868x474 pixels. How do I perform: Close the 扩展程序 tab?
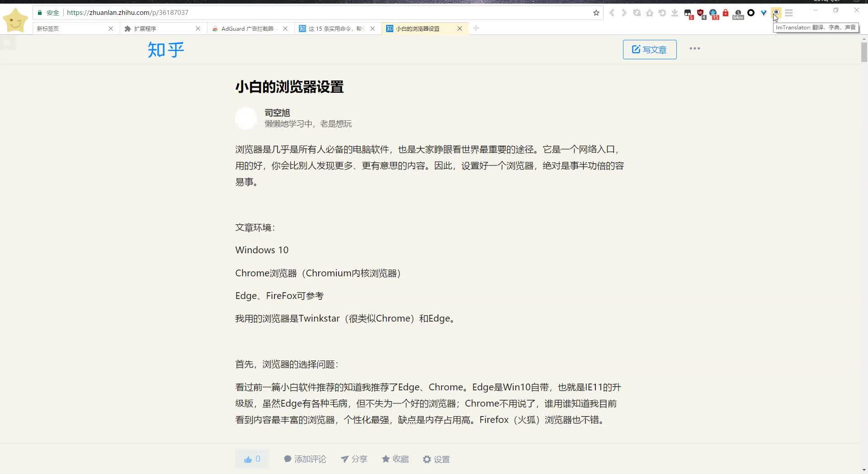(198, 28)
